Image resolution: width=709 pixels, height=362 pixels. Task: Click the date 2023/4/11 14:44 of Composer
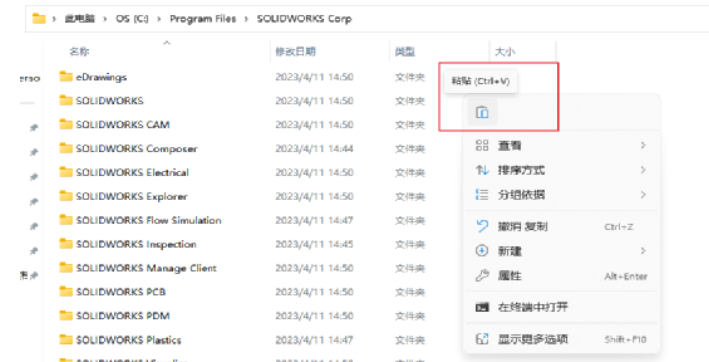pyautogui.click(x=314, y=148)
